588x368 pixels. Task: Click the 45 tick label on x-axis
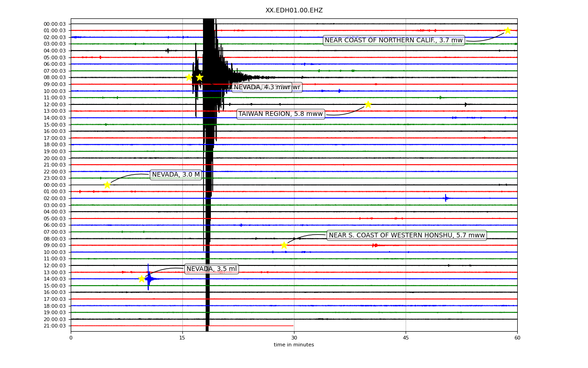406,338
